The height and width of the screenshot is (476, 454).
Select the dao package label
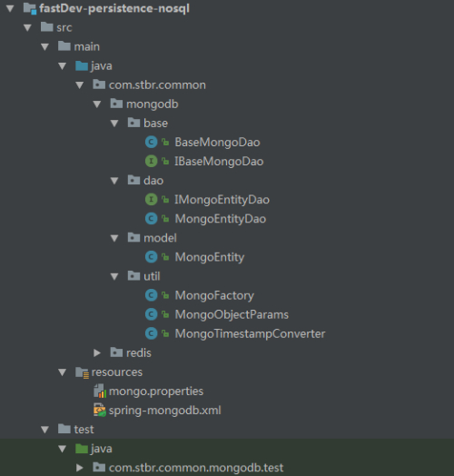click(x=153, y=181)
